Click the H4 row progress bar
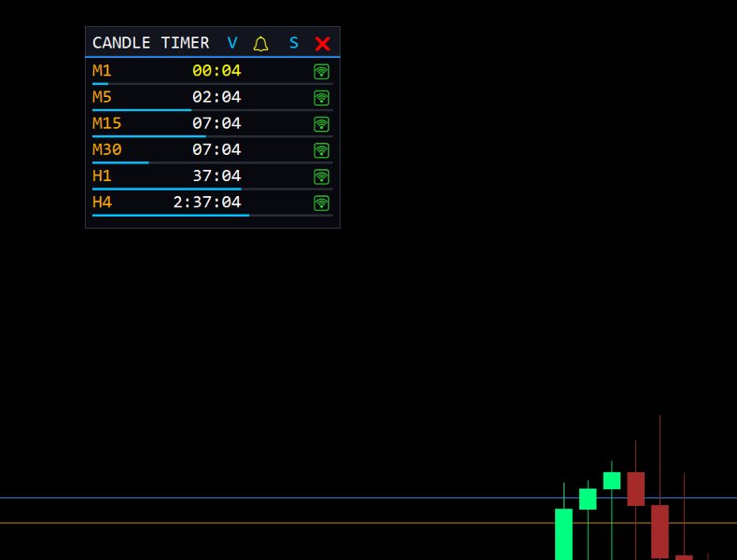Screen dimensions: 737x560 [213, 216]
